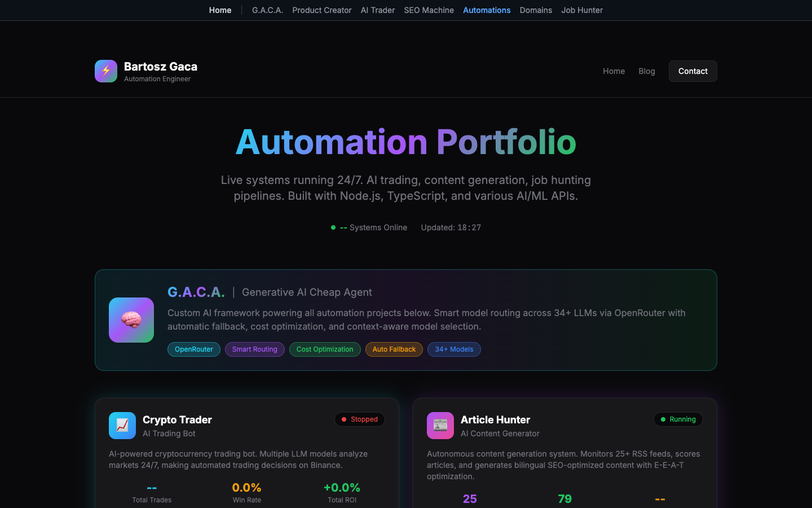The width and height of the screenshot is (812, 508).
Task: Open Home in top navigation bar
Action: [x=220, y=10]
